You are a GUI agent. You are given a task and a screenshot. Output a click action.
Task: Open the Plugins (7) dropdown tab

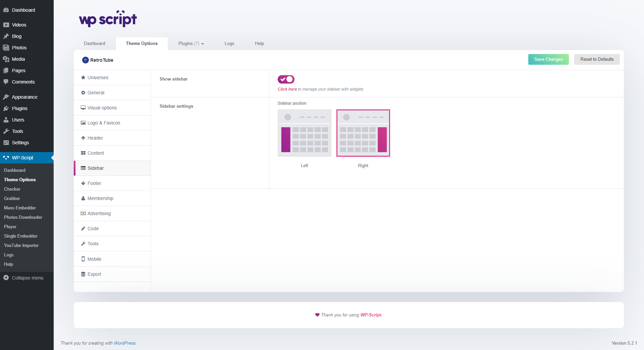tap(191, 44)
